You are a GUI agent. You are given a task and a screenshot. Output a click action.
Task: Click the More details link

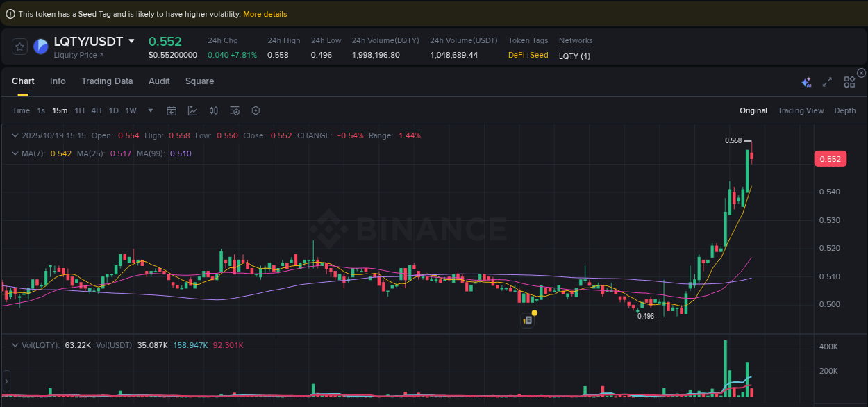point(265,13)
